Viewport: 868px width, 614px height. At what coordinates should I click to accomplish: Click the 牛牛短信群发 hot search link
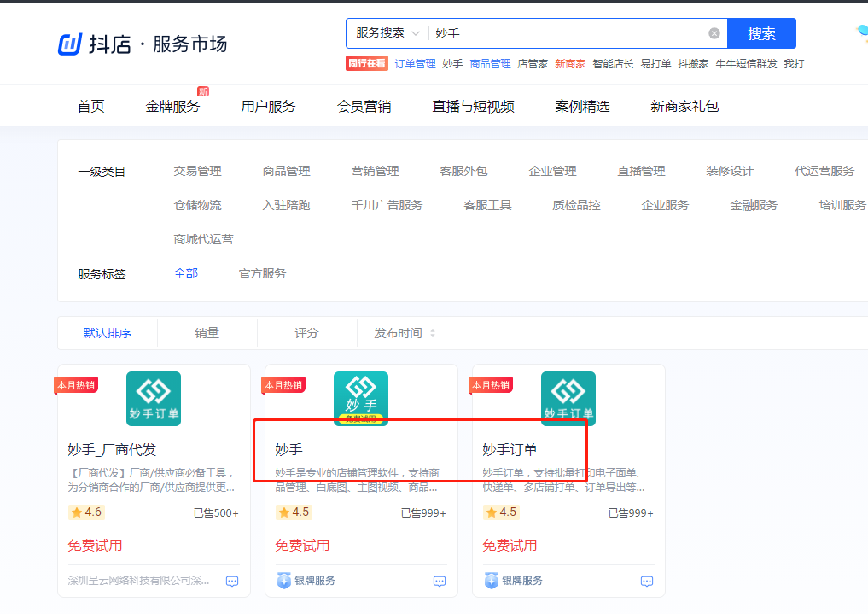pos(746,64)
